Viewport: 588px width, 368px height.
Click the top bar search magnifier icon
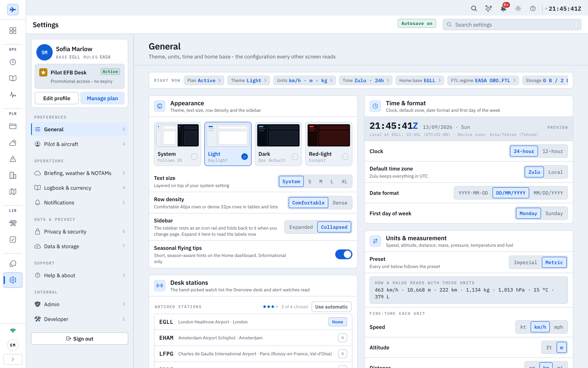click(x=474, y=9)
